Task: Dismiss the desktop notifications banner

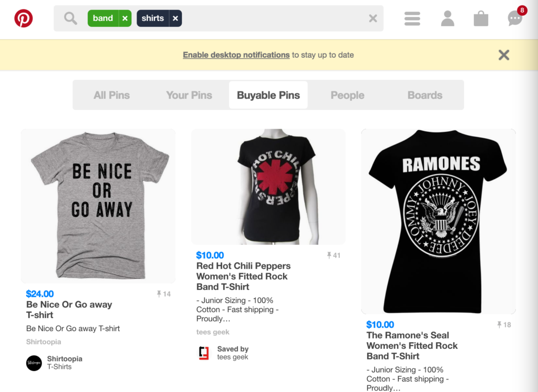Action: tap(503, 55)
